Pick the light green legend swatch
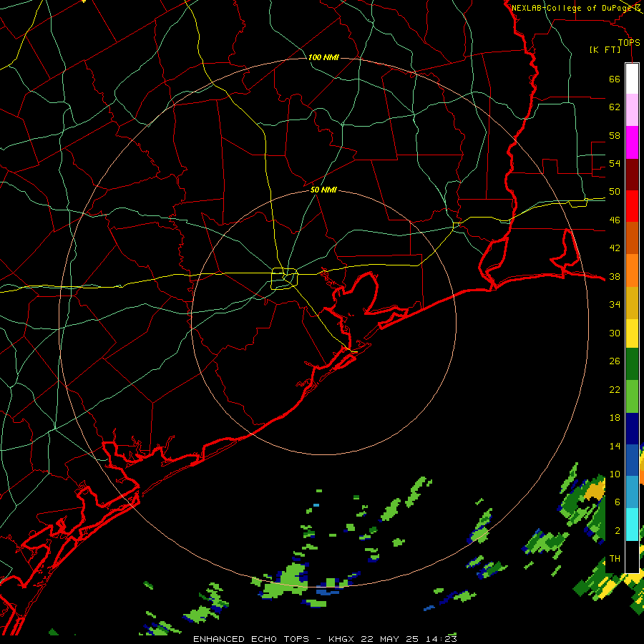Viewport: 644px width, 644px height. [x=632, y=396]
